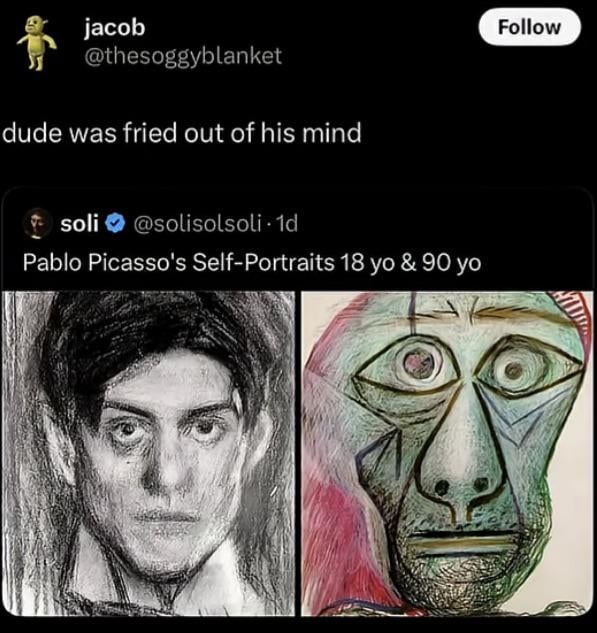The height and width of the screenshot is (633, 597).
Task: Open the black-and-white charcoal self-portrait image
Action: pos(149,453)
